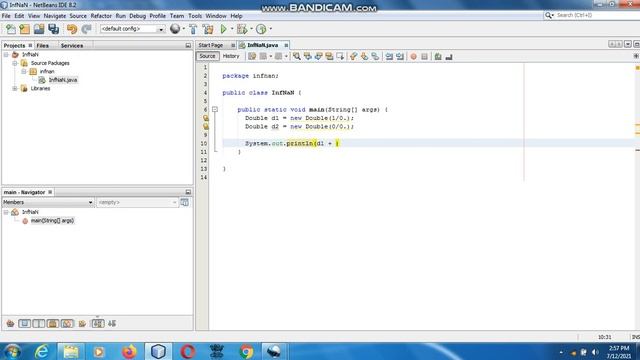Open the File menu
This screenshot has height=360, width=640.
(6, 16)
